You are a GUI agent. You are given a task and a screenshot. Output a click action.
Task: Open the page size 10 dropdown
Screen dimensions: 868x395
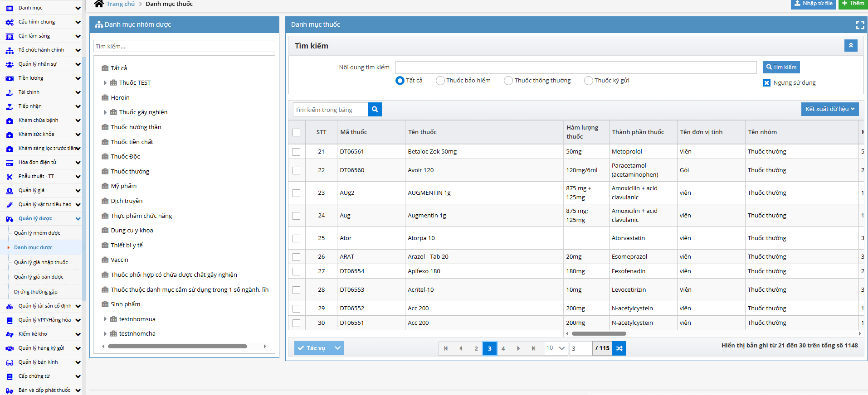[556, 348]
